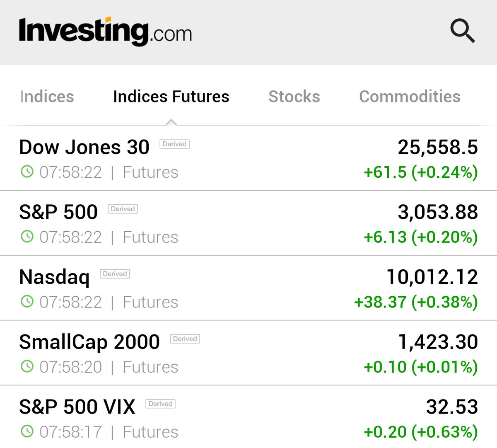This screenshot has height=448, width=497.
Task: Open the search magnifier icon
Action: [462, 31]
